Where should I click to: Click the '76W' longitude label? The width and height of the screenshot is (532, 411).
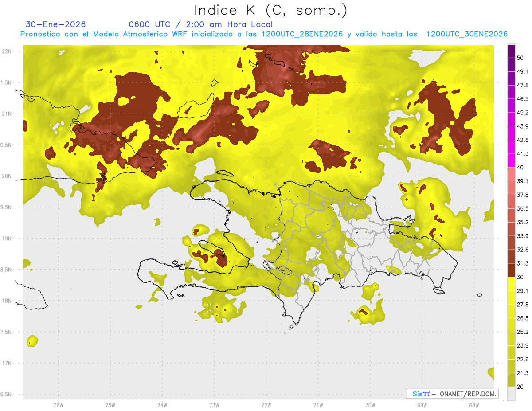[x=58, y=405]
